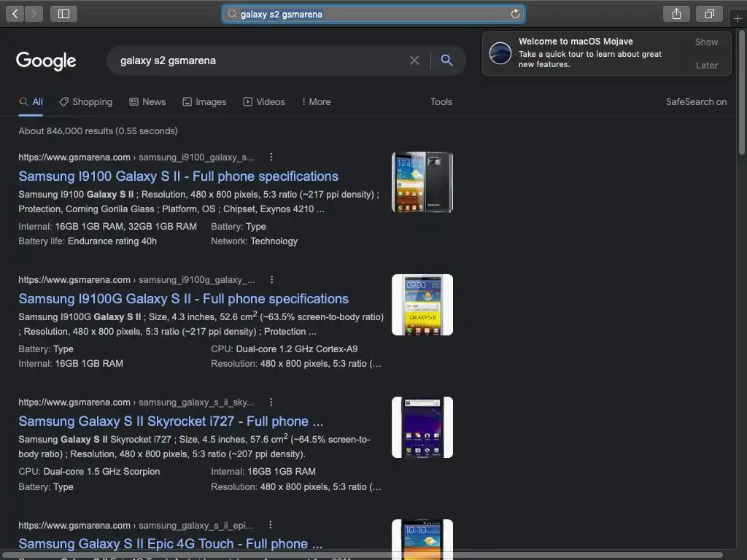Click the samsung_i9100_galaxy_s URL breadcrumb
Viewport: 747px width, 560px height.
196,157
